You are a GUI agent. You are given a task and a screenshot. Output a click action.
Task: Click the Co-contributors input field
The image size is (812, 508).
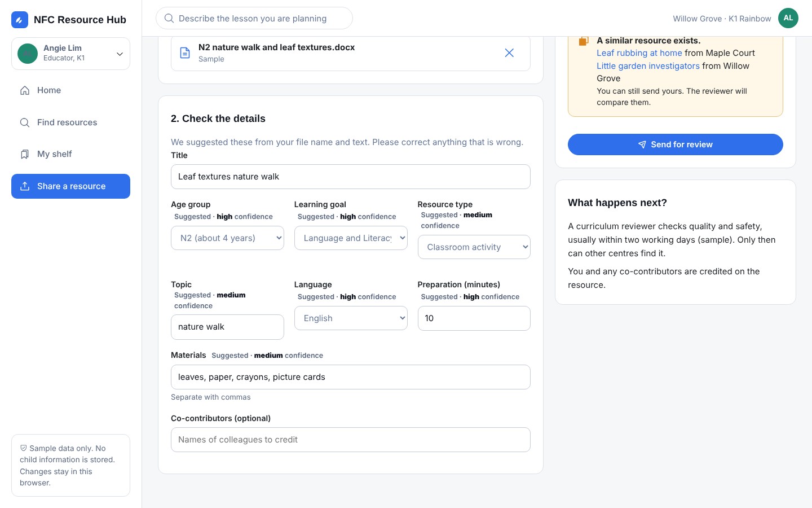coord(351,440)
